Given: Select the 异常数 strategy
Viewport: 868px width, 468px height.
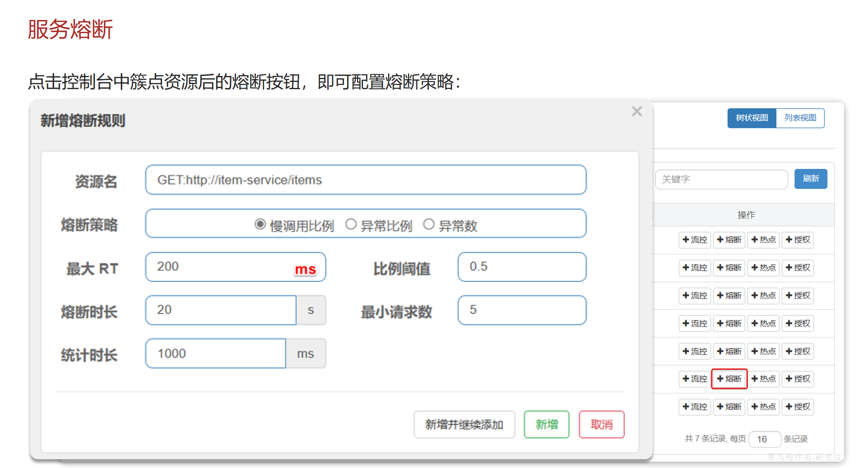Looking at the screenshot, I should click(x=429, y=225).
